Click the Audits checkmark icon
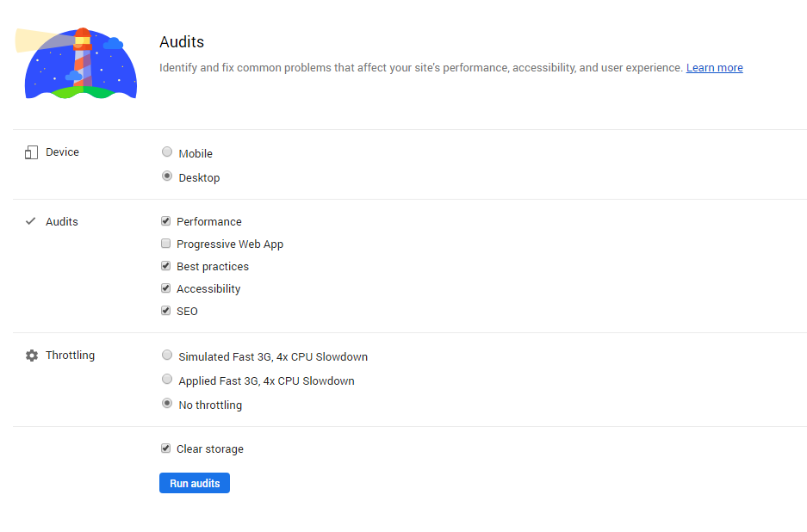The image size is (807, 532). pyautogui.click(x=31, y=221)
